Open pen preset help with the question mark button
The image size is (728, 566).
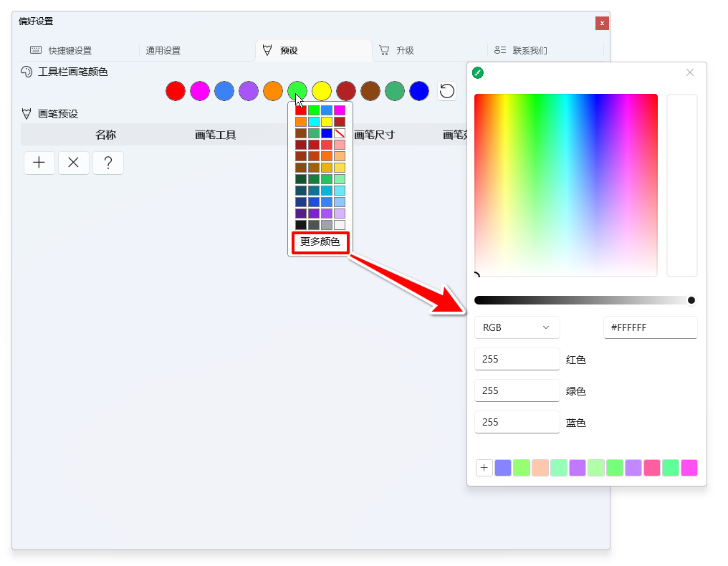[108, 163]
